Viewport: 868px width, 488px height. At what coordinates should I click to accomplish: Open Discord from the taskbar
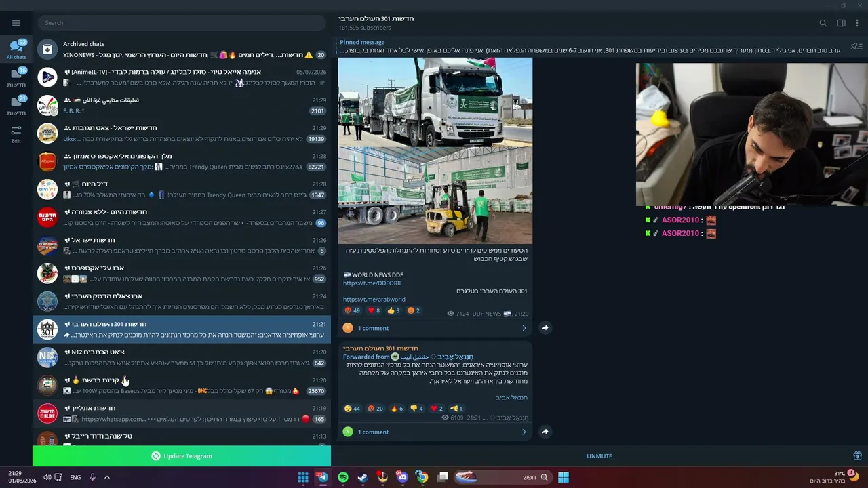(403, 477)
